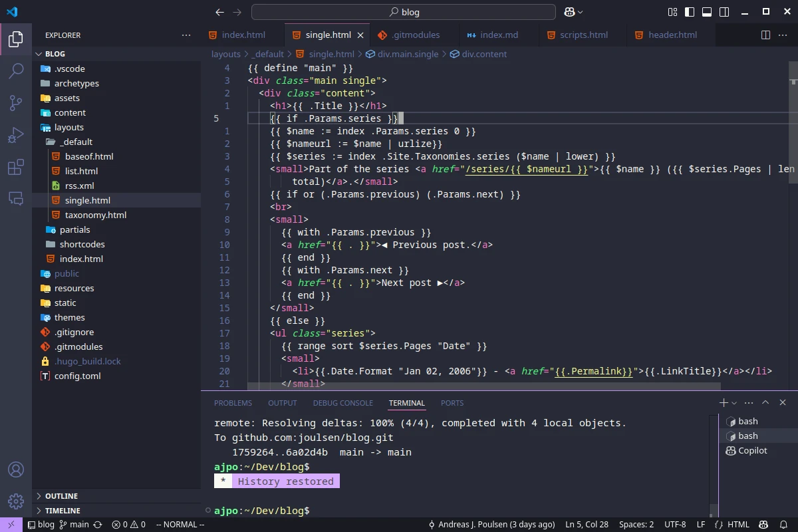Toggle the bottom panel visibility

click(707, 12)
